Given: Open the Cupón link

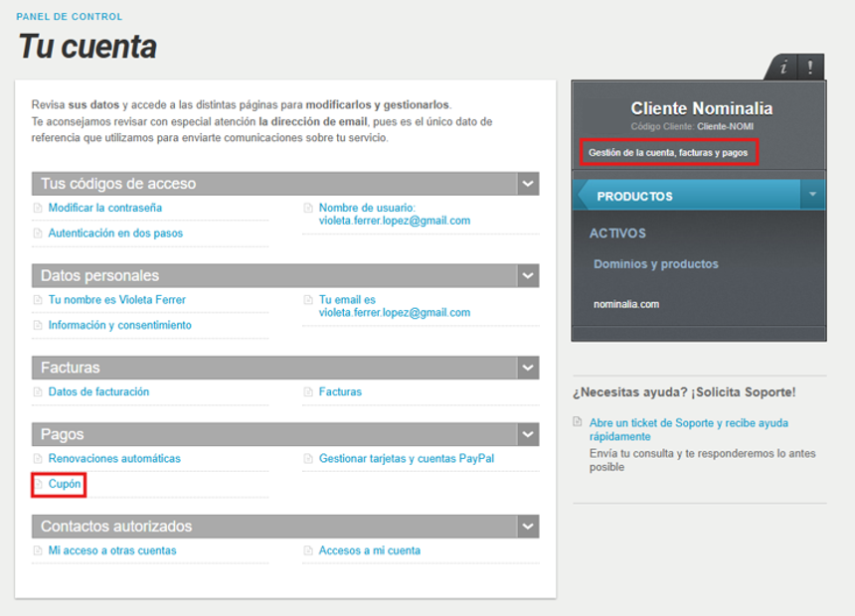Looking at the screenshot, I should click(x=65, y=484).
